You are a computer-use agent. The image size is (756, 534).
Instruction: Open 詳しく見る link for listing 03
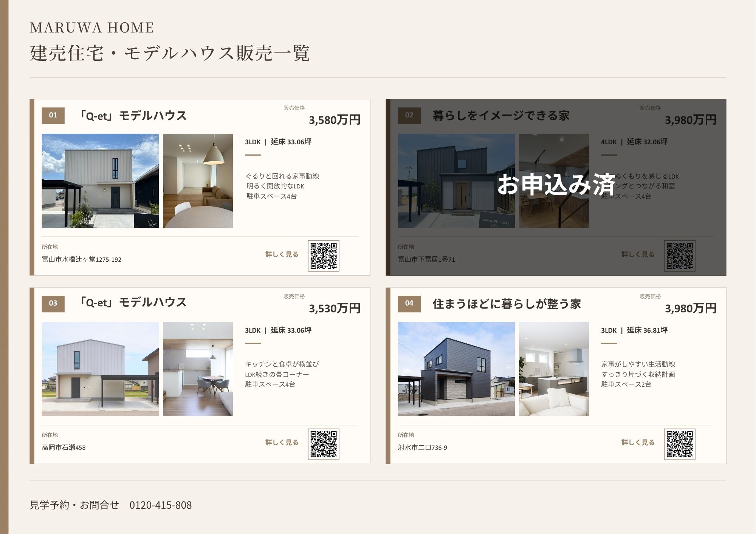tap(282, 442)
